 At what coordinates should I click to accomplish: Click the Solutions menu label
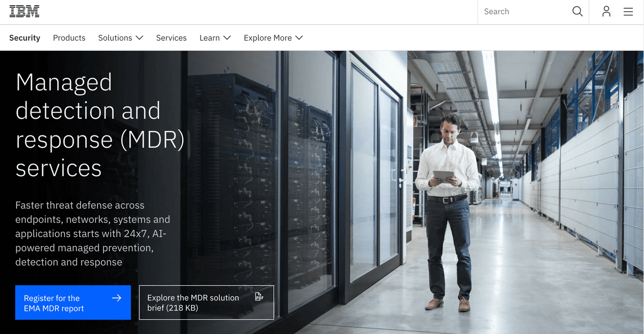(116, 38)
